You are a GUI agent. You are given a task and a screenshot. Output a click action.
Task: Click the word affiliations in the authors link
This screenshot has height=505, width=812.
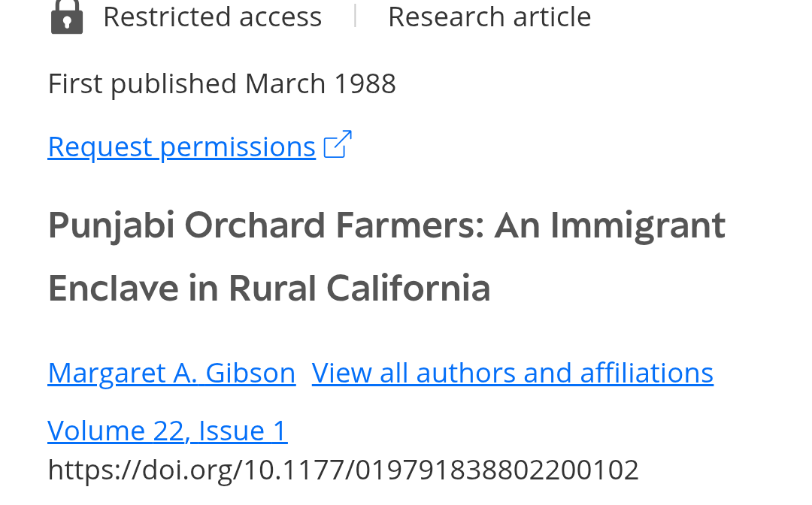coord(647,373)
